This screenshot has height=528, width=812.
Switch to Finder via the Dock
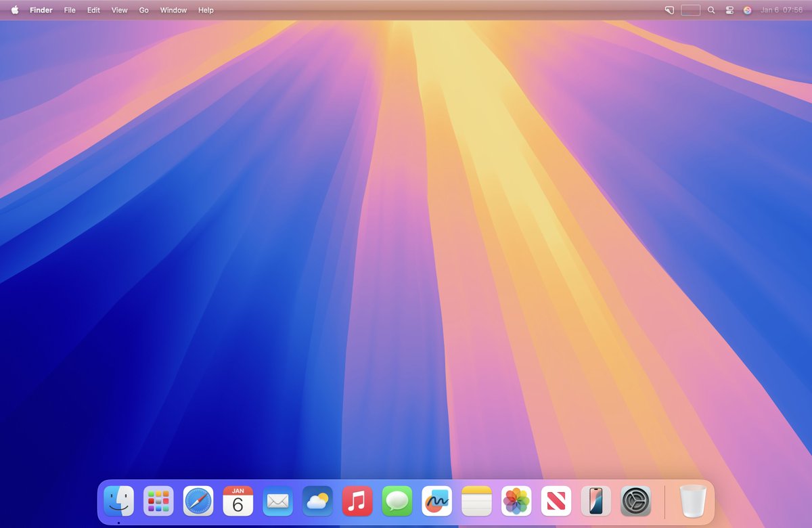[x=119, y=500]
